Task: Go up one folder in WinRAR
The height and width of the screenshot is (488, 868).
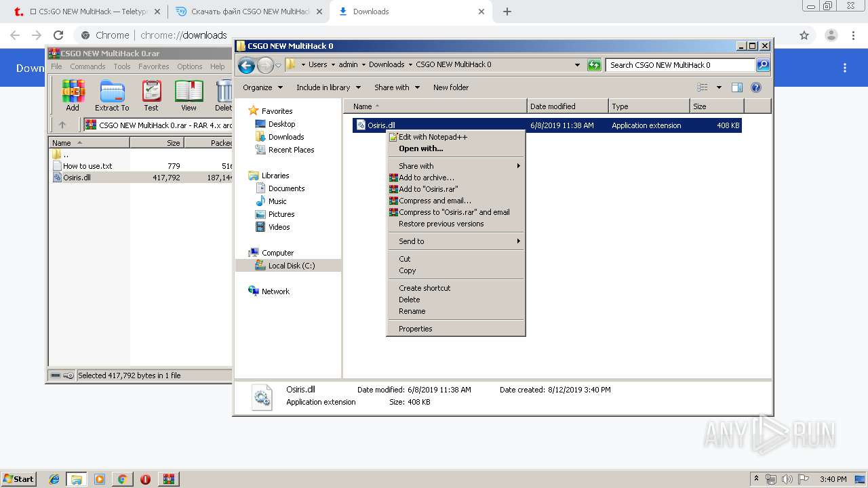Action: (x=62, y=125)
